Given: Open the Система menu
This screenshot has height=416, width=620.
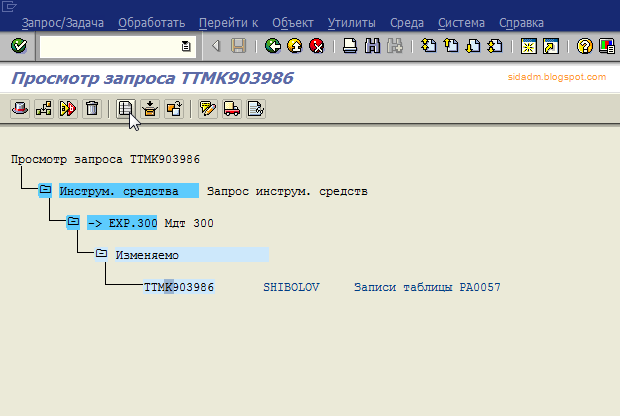Looking at the screenshot, I should pyautogui.click(x=461, y=23).
